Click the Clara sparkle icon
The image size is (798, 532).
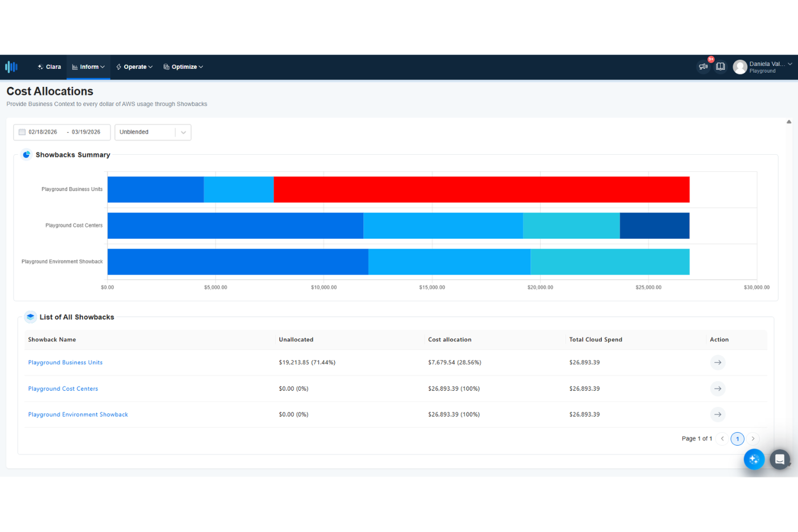[x=40, y=66]
